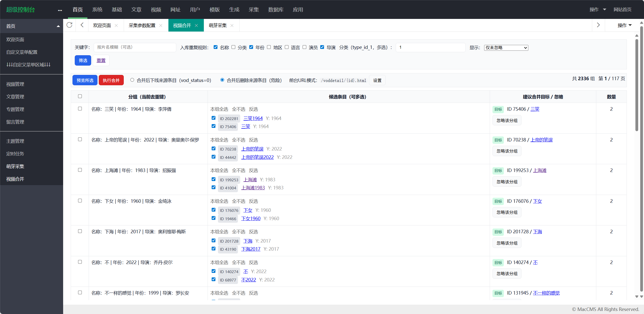
Task: Toggle the 年份 duplicate rule checkbox
Action: (x=251, y=47)
